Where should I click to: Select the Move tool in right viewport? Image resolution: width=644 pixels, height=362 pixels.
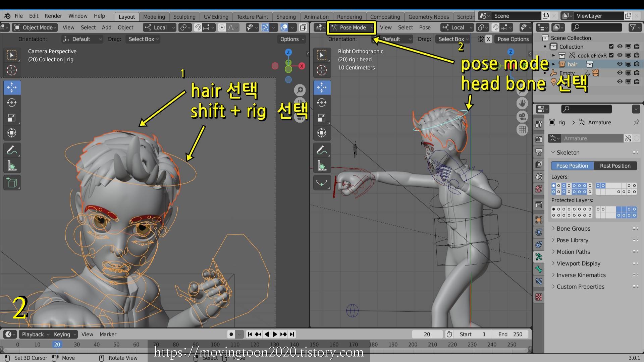(322, 87)
